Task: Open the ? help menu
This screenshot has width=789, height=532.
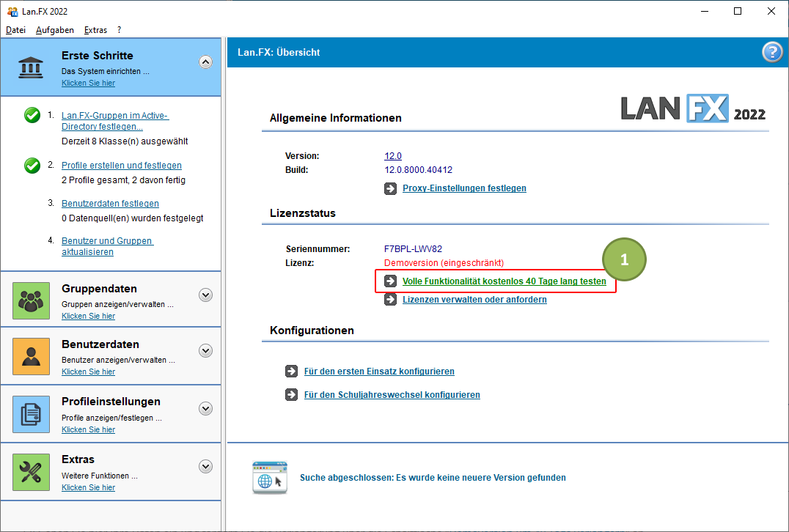Action: pyautogui.click(x=120, y=30)
